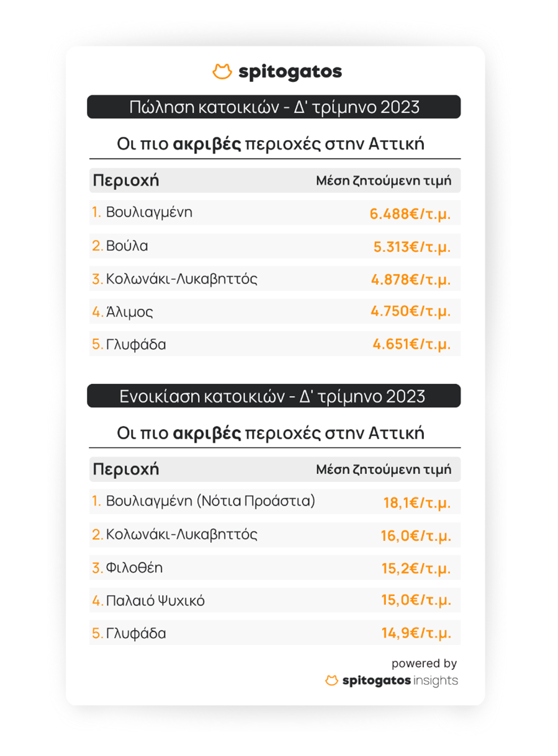Click the Περιοχή header in sales table
558x756 pixels.
click(x=126, y=180)
